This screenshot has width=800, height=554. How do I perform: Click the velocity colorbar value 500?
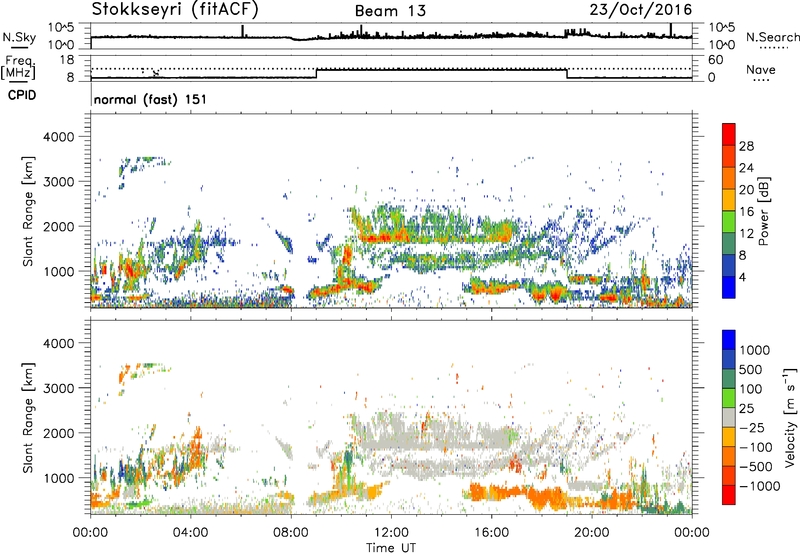tap(751, 369)
